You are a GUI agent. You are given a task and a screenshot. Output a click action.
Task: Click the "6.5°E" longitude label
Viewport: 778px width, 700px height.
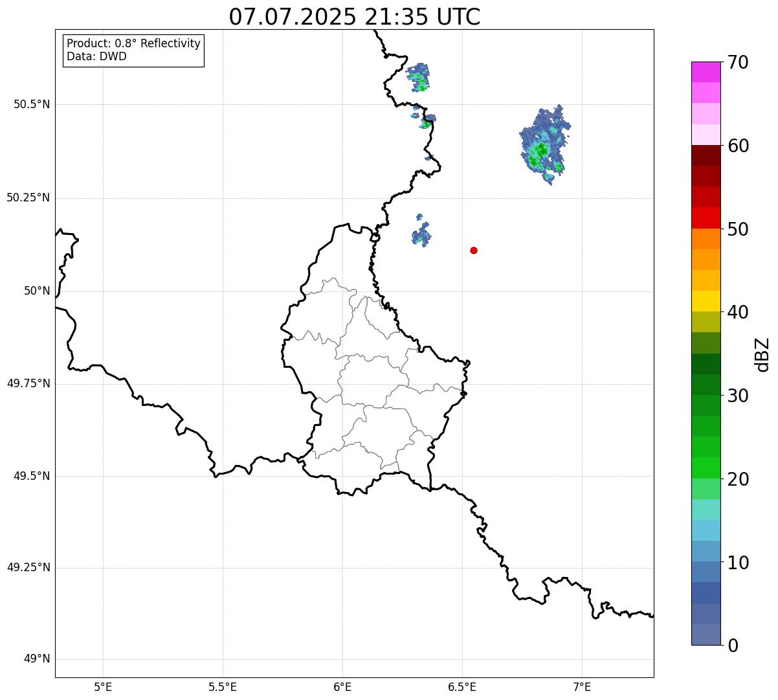462,686
